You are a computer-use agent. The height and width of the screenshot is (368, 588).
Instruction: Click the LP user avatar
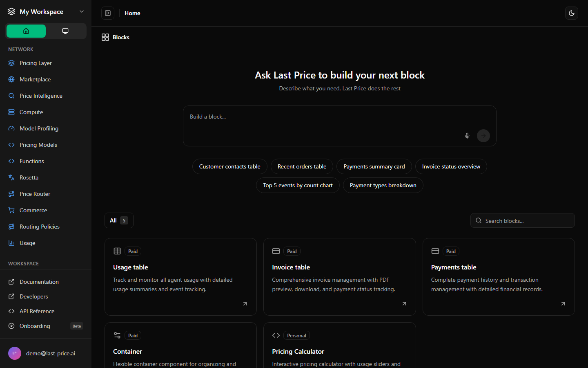point(15,353)
